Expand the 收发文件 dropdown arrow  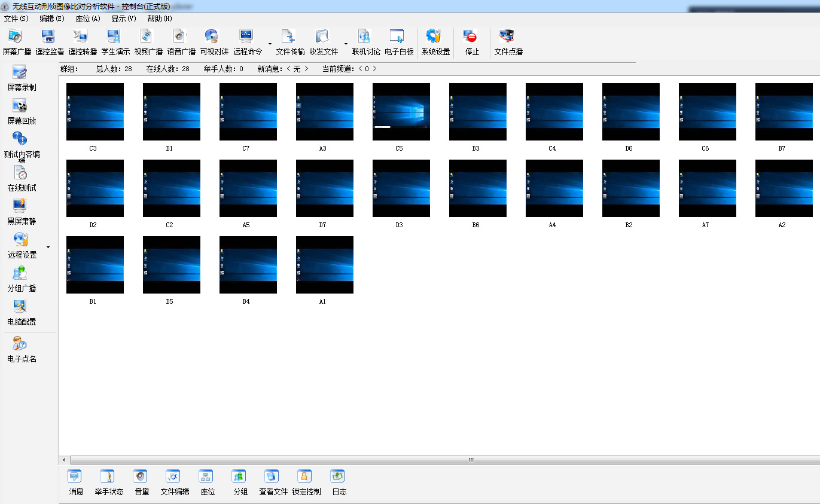pos(346,44)
